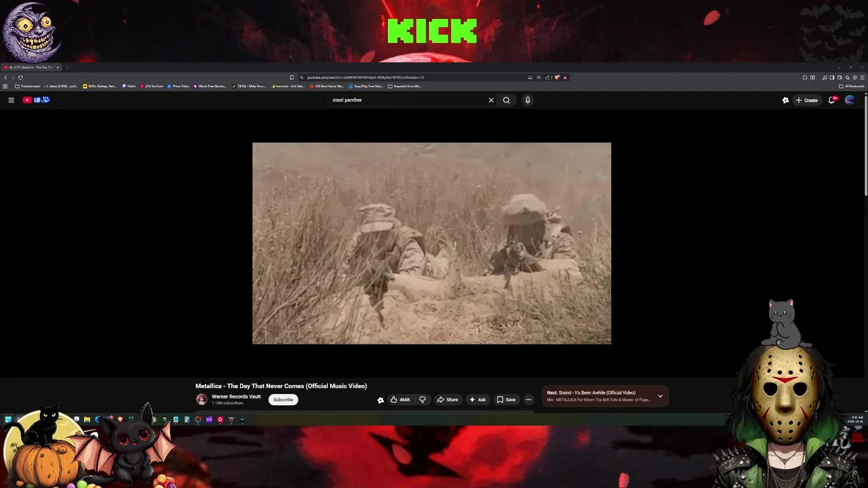The height and width of the screenshot is (488, 868).
Task: Open page zoom magnifier in address bar
Action: click(x=539, y=77)
